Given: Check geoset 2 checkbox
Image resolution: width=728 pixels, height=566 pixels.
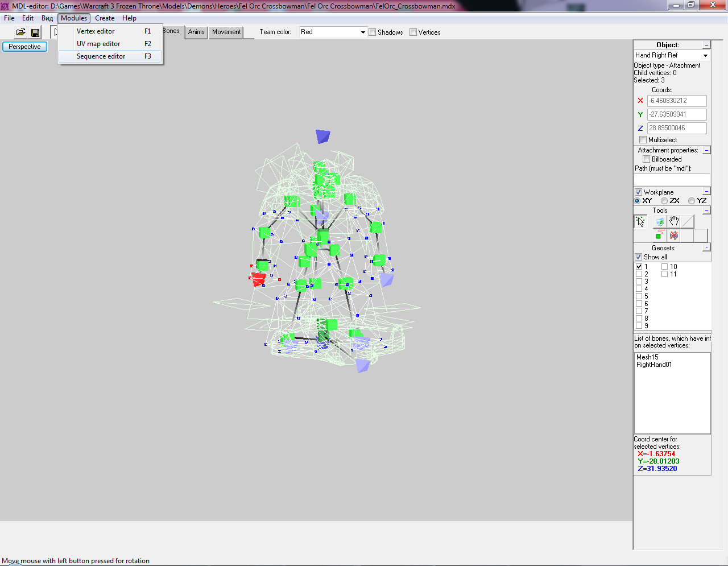Looking at the screenshot, I should tap(639, 274).
